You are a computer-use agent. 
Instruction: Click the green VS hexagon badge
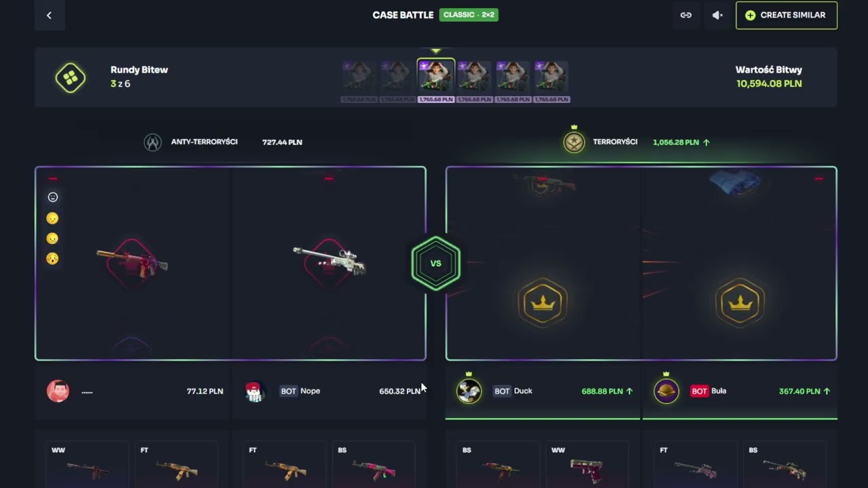(436, 264)
